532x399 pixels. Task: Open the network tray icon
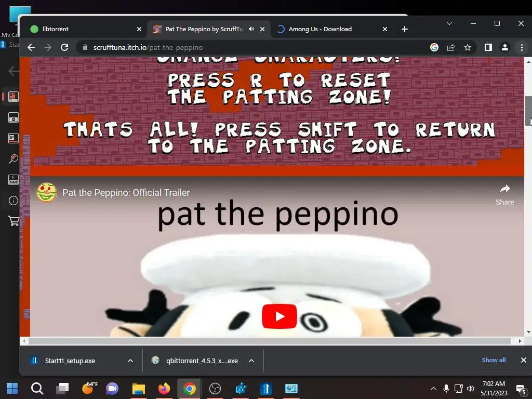(x=458, y=389)
